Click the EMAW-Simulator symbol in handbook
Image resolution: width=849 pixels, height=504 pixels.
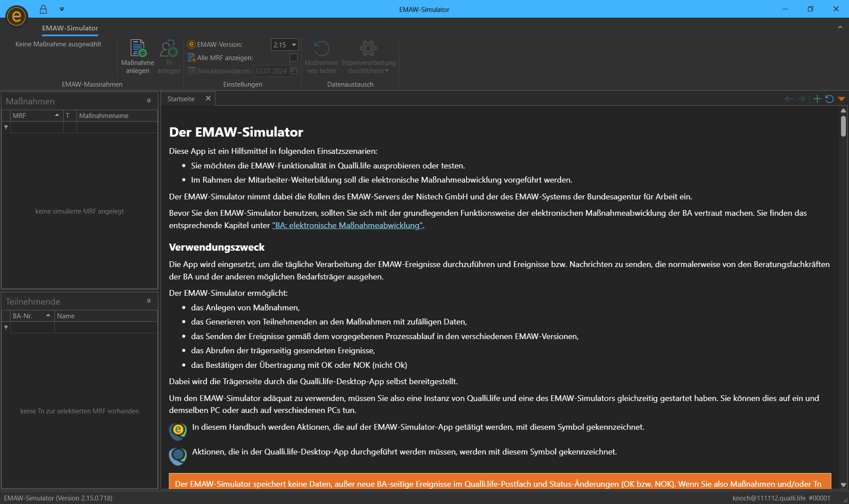pyautogui.click(x=178, y=431)
